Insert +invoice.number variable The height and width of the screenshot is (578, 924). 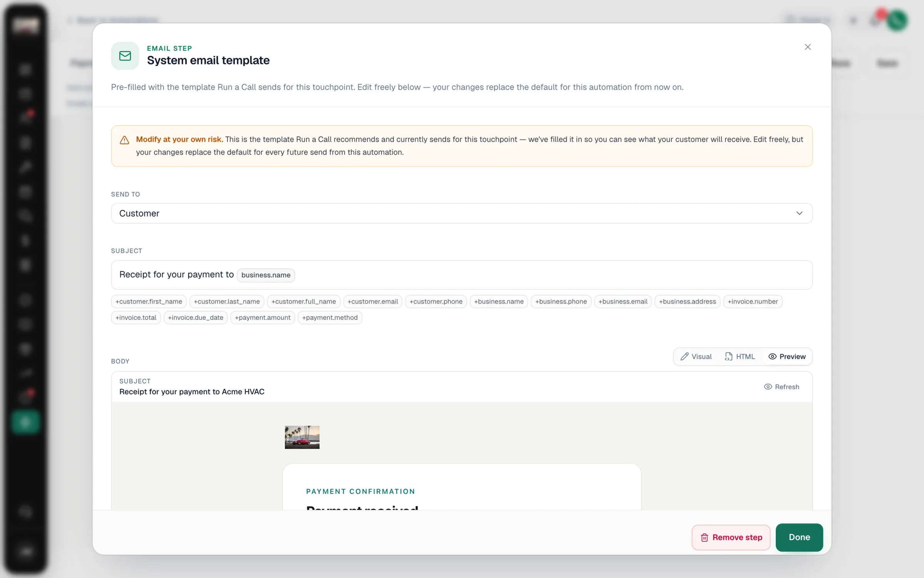pos(753,301)
